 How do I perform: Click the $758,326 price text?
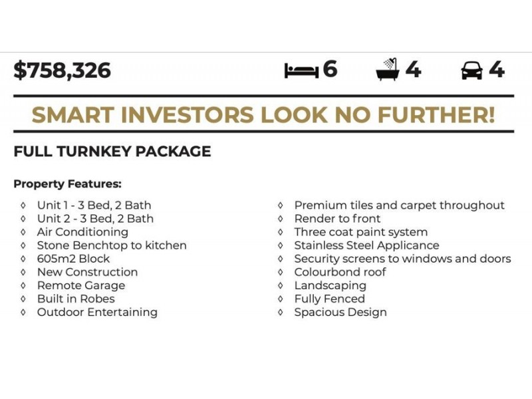[x=62, y=70]
